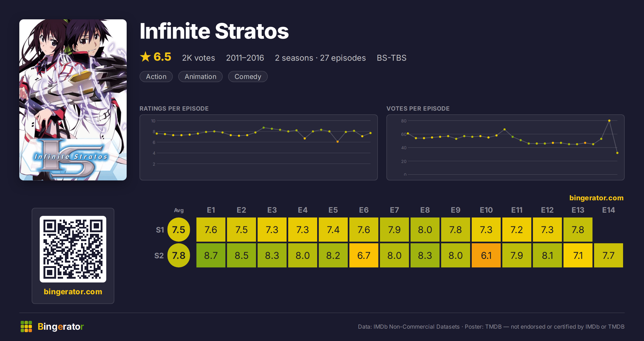Viewport: 644px width, 341px height.
Task: Click the gold star rating icon
Action: tap(145, 57)
